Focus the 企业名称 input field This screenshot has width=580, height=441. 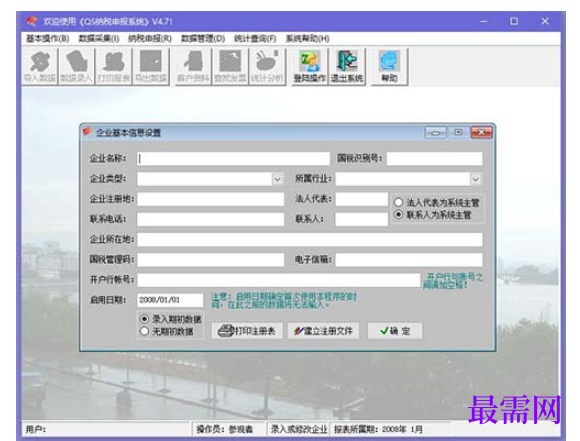(x=233, y=159)
